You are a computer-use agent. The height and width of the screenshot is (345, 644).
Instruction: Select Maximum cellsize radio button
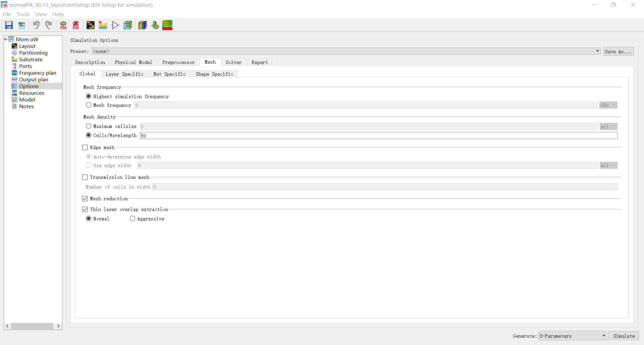(x=89, y=126)
